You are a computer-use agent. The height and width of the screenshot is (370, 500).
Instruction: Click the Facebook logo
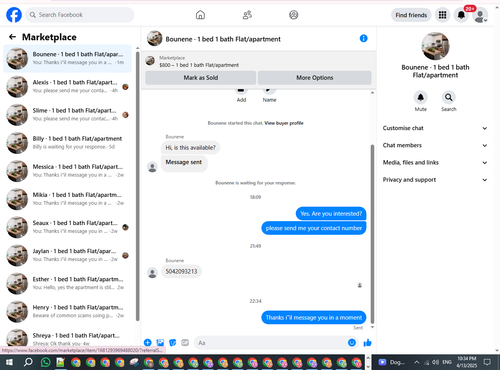14,15
